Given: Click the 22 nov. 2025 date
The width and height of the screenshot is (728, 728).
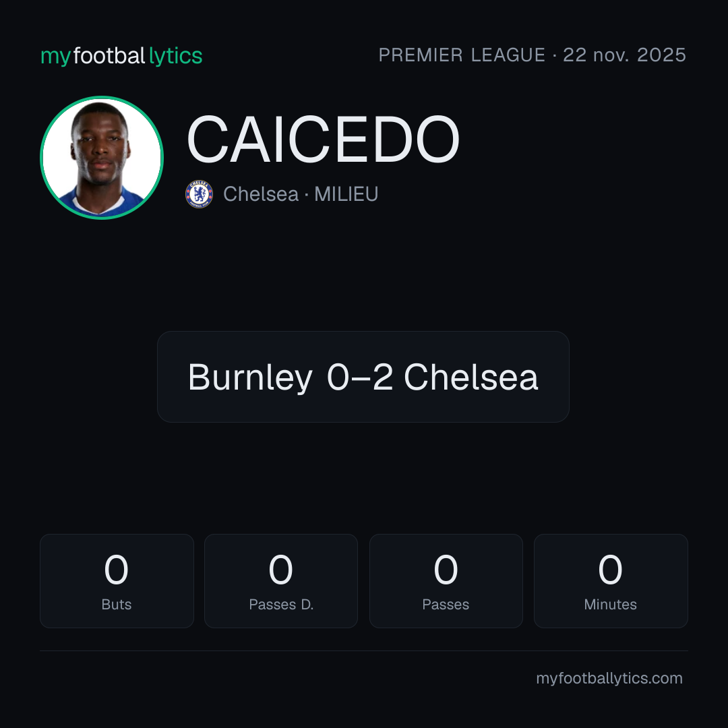Looking at the screenshot, I should tap(624, 55).
